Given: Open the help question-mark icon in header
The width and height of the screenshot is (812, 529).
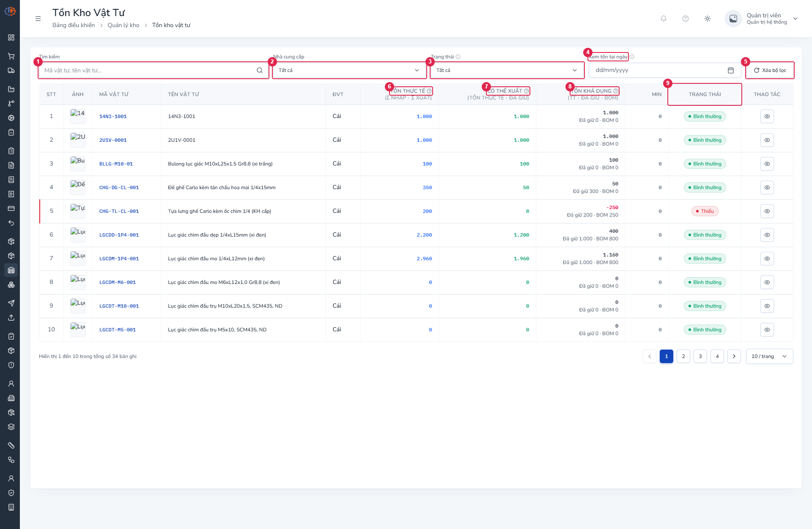Looking at the screenshot, I should pos(686,19).
